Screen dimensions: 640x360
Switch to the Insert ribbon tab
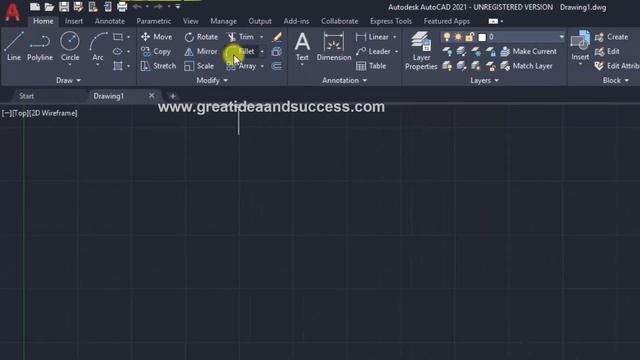coord(74,21)
